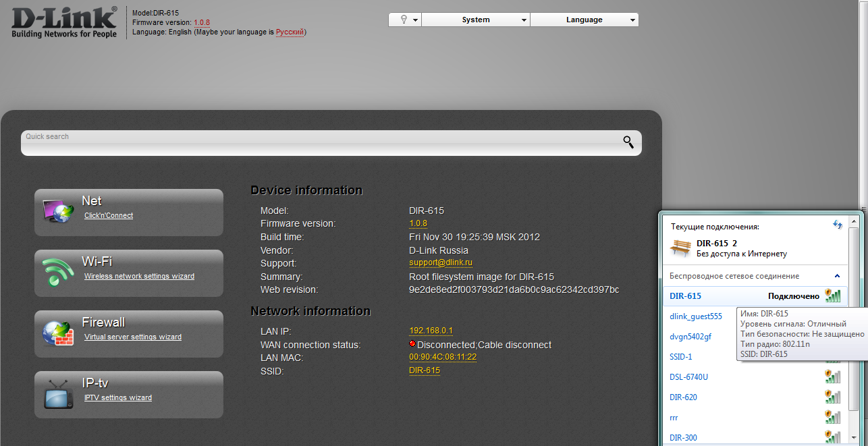The height and width of the screenshot is (446, 868).
Task: Select dvgn5402gf network
Action: (690, 336)
